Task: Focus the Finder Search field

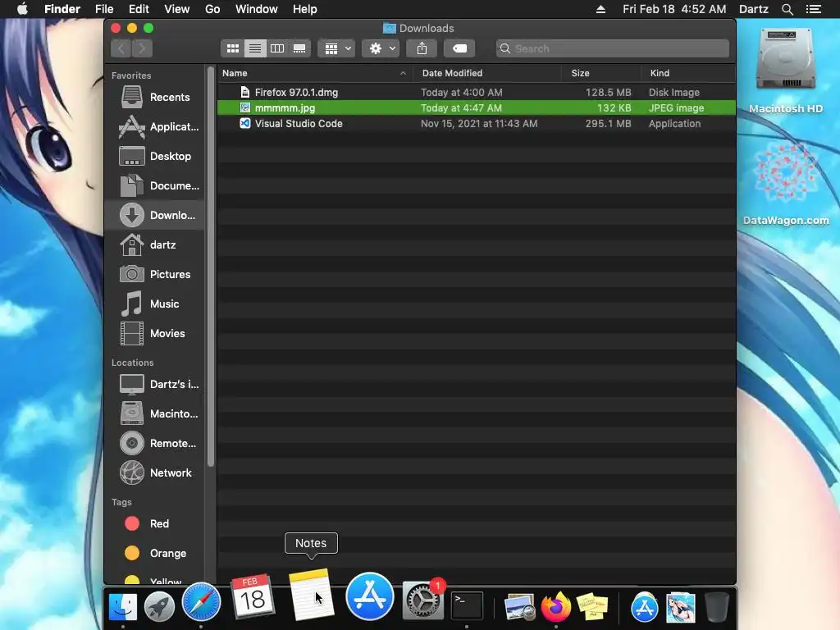Action: coord(612,48)
